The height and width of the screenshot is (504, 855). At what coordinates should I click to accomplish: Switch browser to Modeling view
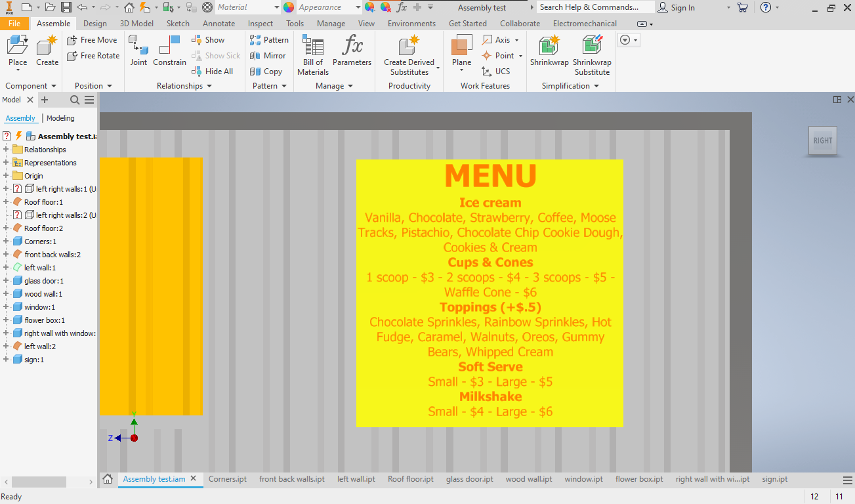point(60,118)
